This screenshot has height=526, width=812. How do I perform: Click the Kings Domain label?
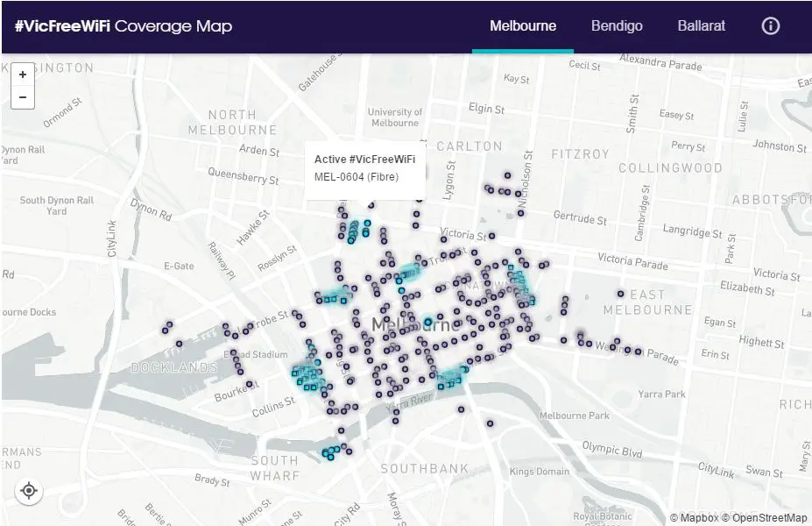(x=539, y=471)
